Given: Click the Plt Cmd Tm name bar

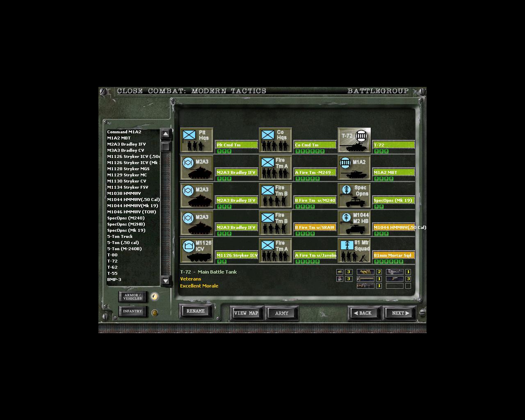Looking at the screenshot, I should (x=237, y=145).
